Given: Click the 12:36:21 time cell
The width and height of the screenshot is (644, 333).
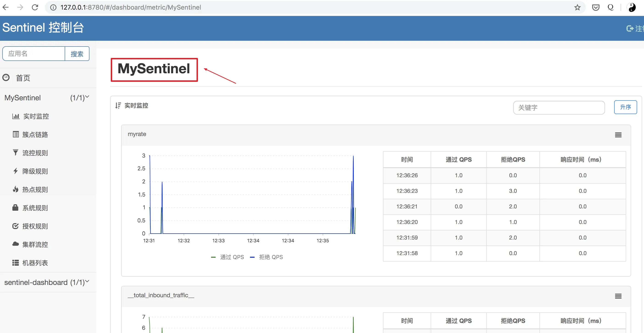Looking at the screenshot, I should coord(407,206).
